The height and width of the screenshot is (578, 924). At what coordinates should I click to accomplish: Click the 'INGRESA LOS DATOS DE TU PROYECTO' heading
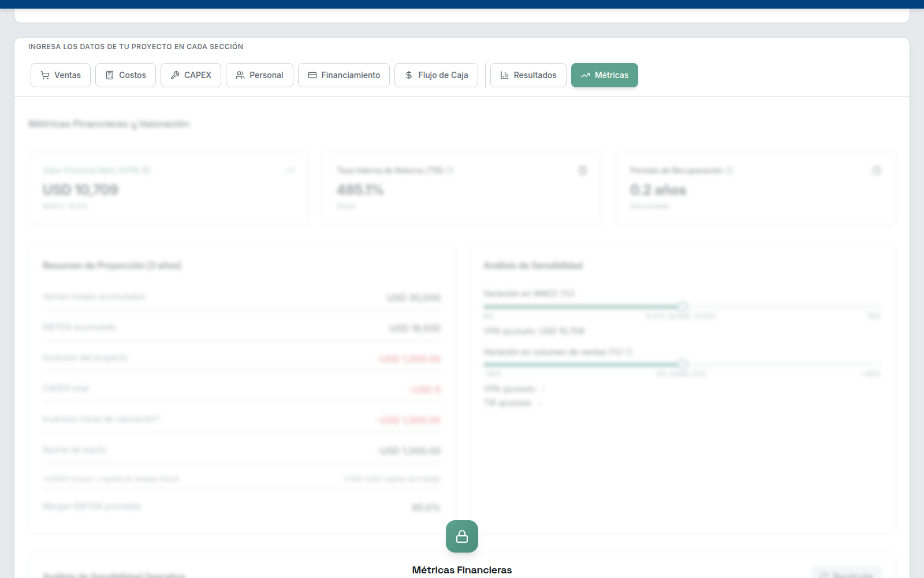click(x=136, y=47)
